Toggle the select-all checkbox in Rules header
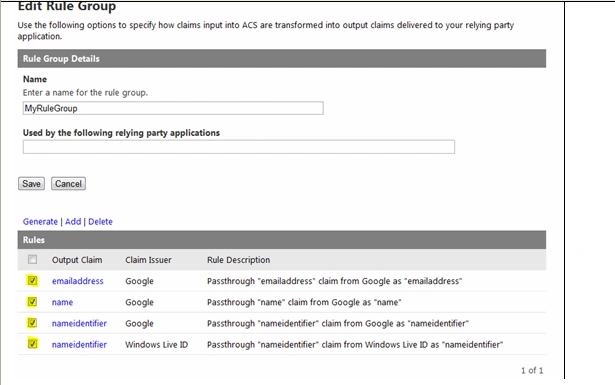 (x=33, y=260)
